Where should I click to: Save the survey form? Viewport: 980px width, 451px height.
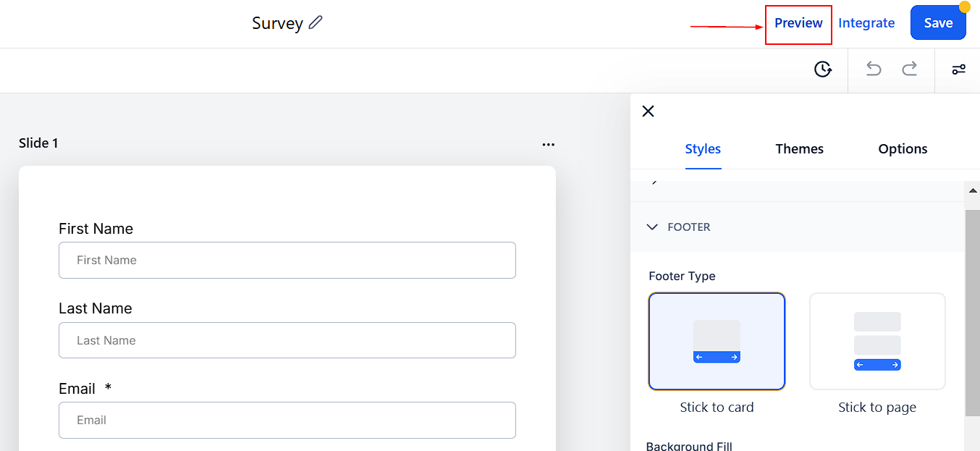click(x=938, y=23)
